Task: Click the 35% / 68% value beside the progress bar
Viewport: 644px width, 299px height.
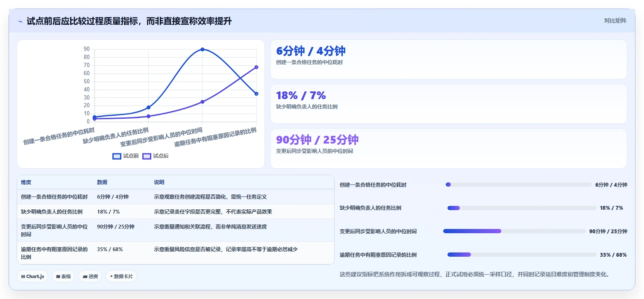Action: 613,255
